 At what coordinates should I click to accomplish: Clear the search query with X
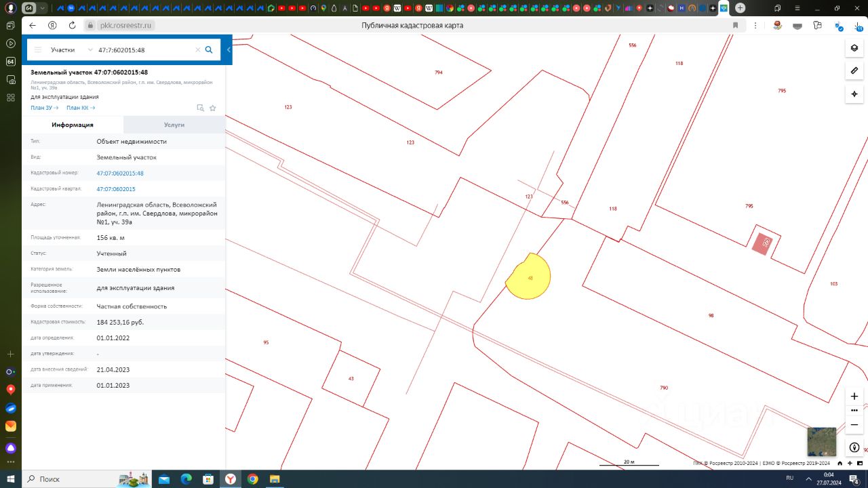coord(198,50)
